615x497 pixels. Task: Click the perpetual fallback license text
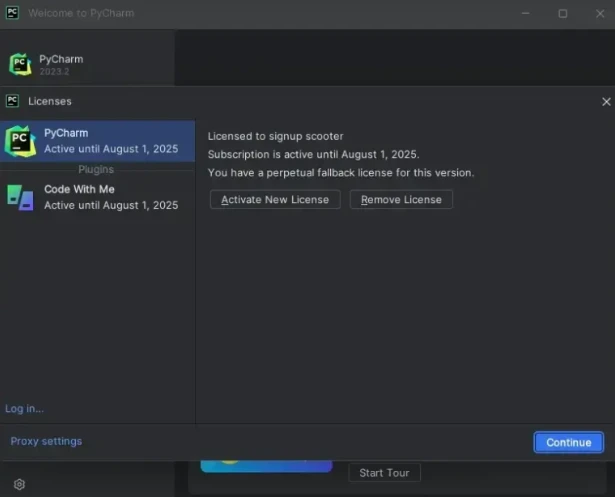(341, 173)
